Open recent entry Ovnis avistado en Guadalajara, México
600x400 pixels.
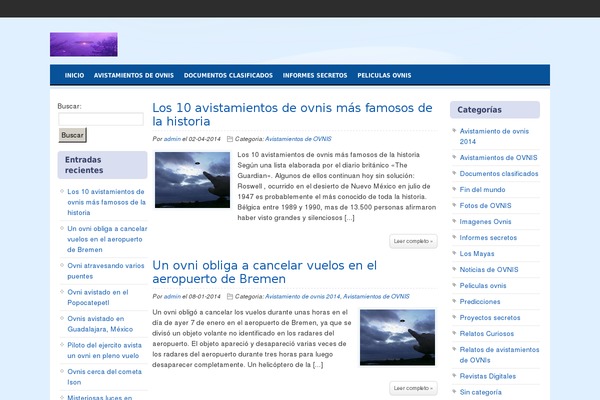coord(100,324)
